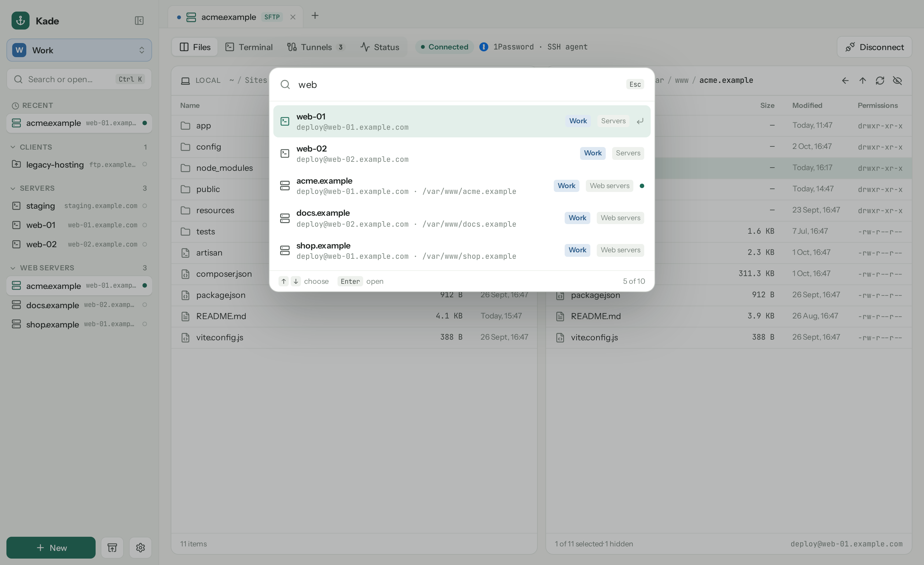Click the Disconnect button
This screenshot has width=924, height=565.
874,47
